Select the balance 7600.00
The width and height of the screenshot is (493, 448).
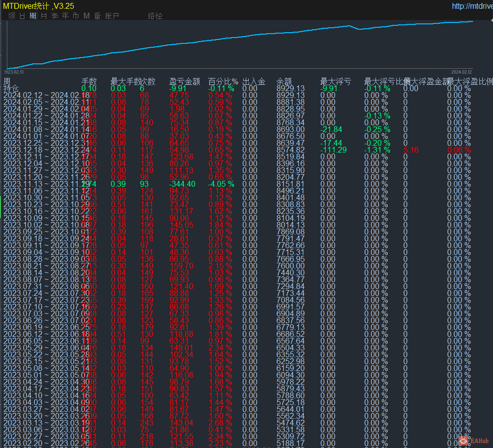click(x=291, y=266)
